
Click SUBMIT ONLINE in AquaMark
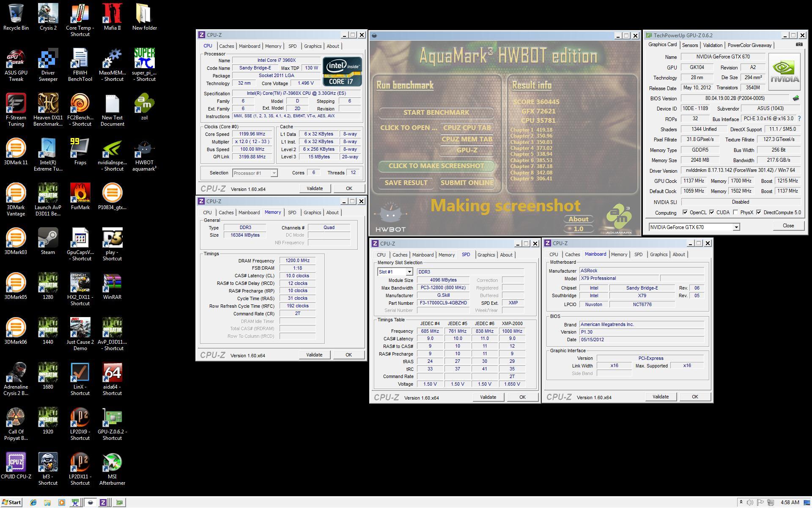click(x=467, y=183)
